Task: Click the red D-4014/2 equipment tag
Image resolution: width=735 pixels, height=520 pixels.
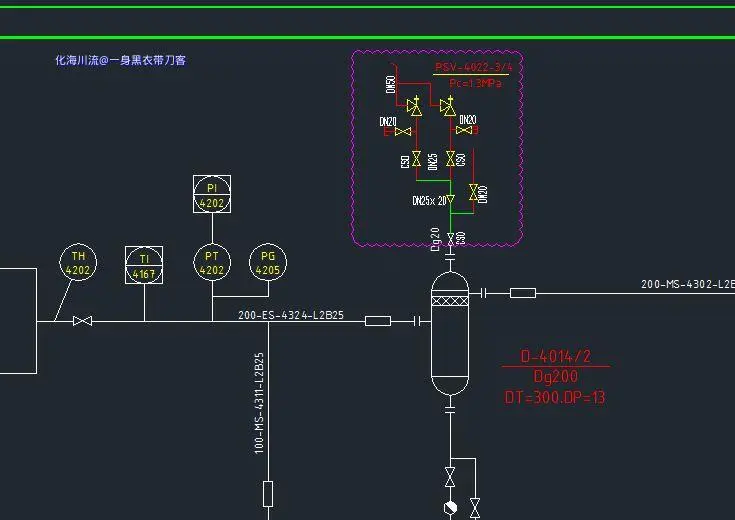Action: coord(555,357)
